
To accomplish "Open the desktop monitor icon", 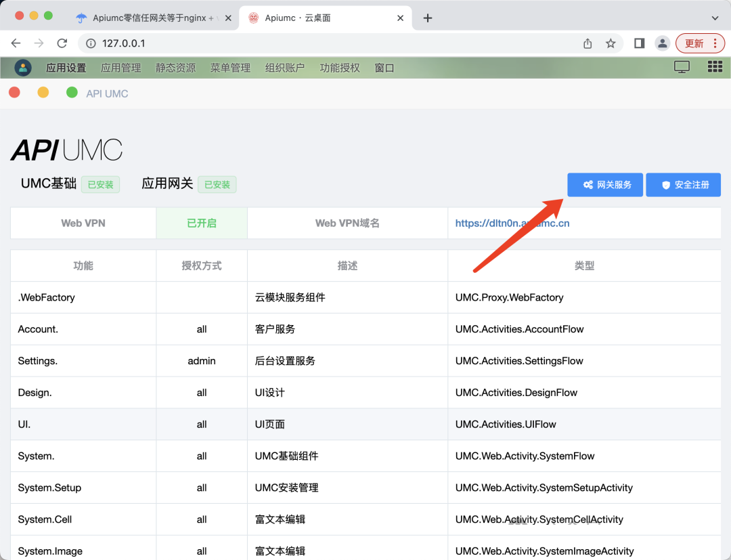I will [682, 66].
